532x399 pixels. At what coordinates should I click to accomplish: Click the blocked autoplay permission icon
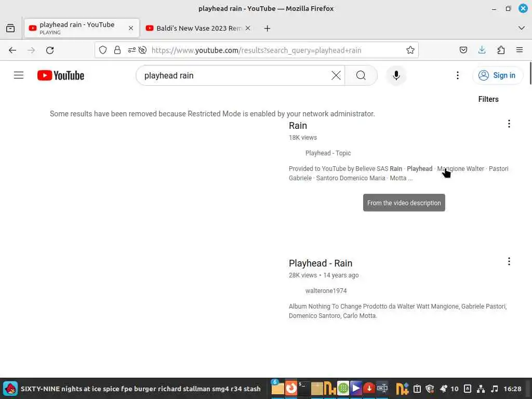click(x=142, y=50)
